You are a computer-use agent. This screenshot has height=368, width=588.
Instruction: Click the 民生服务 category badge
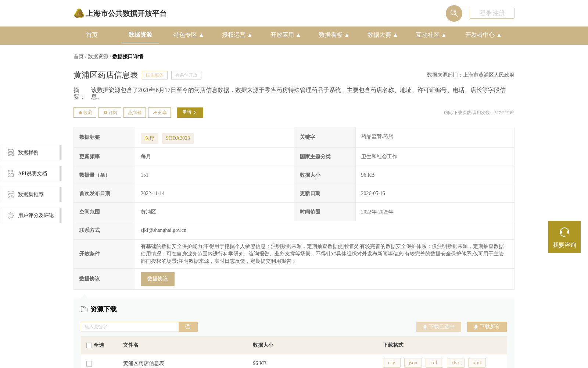(155, 75)
